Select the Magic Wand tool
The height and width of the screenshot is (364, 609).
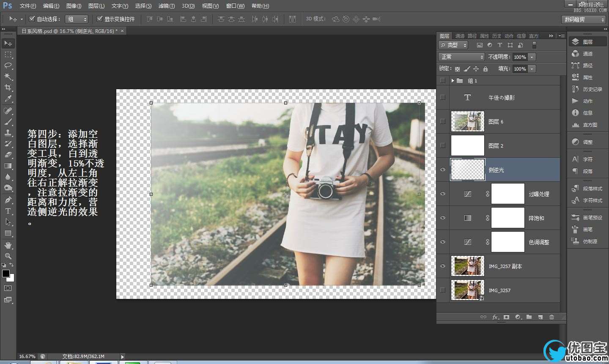8,77
